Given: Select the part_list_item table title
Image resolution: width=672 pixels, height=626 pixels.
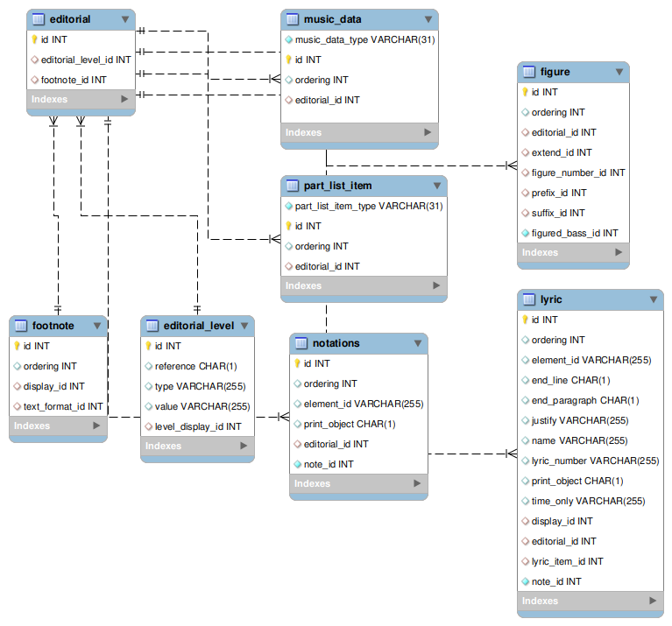Looking at the screenshot, I should pyautogui.click(x=337, y=186).
